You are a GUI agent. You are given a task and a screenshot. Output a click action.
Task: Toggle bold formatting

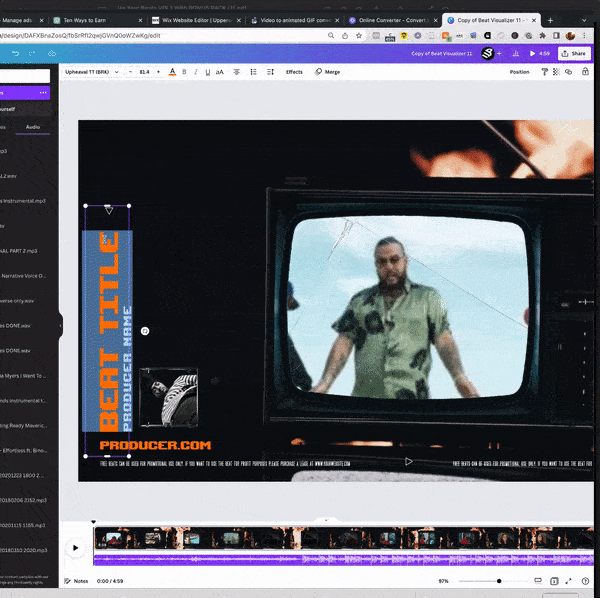[x=184, y=72]
